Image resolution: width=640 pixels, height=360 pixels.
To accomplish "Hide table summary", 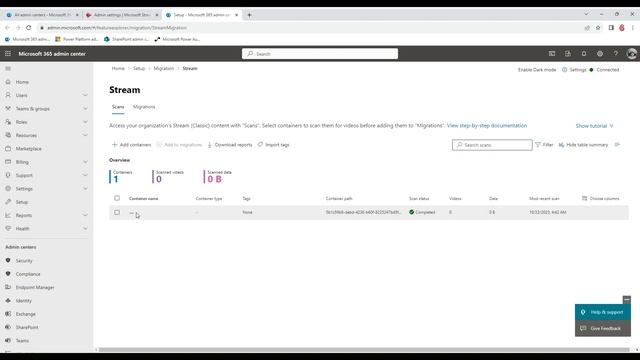I will tap(583, 144).
